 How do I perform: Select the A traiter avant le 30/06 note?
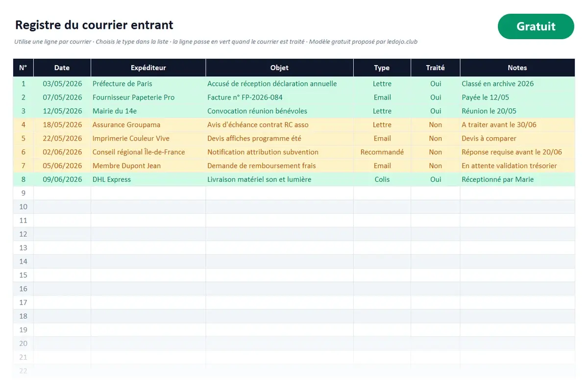click(x=517, y=125)
